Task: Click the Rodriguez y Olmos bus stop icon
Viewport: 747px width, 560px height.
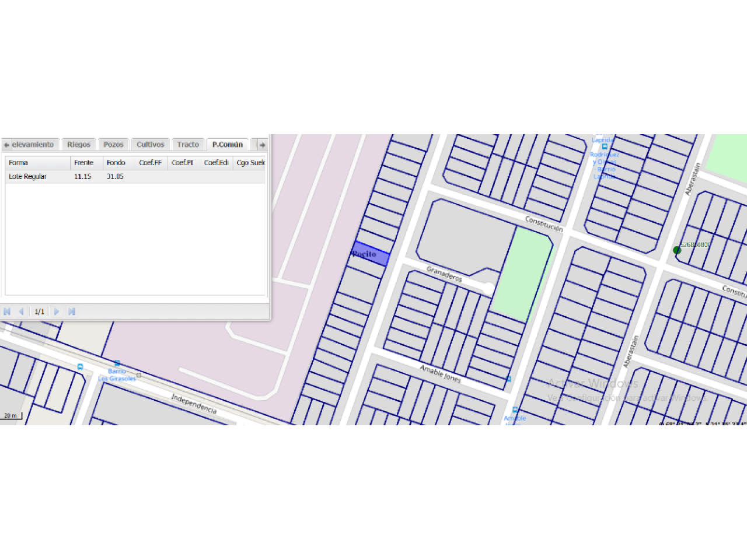Action: click(x=605, y=147)
